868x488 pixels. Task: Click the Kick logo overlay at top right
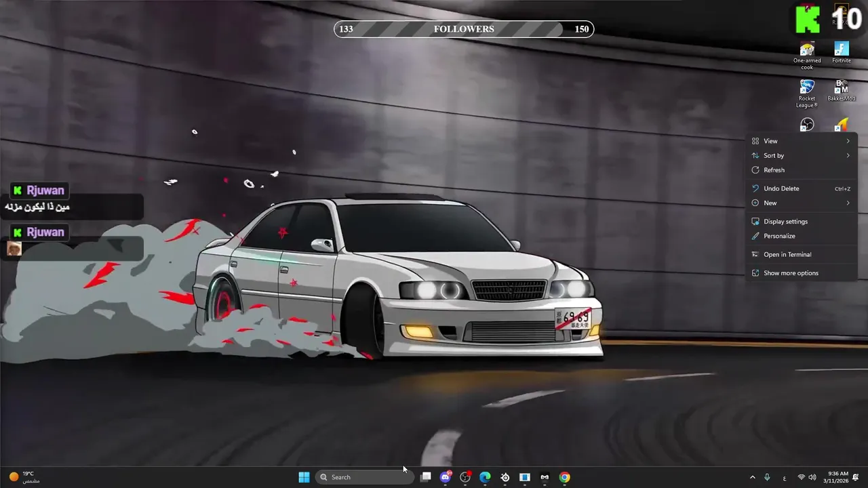click(808, 20)
